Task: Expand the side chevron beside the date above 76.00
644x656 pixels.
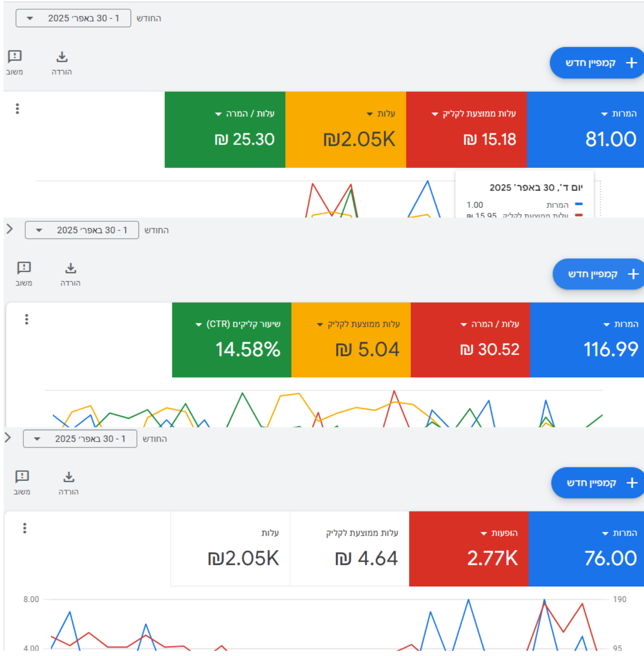Action: tap(8, 437)
